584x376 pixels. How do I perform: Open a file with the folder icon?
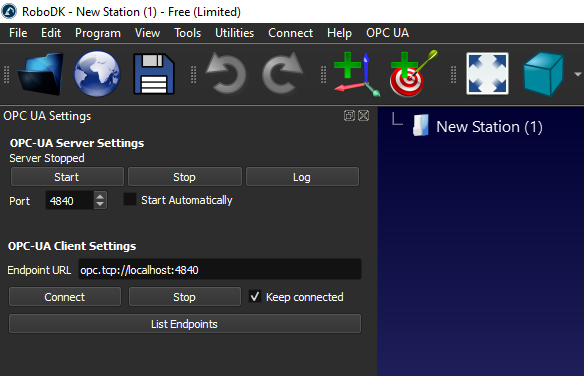41,74
